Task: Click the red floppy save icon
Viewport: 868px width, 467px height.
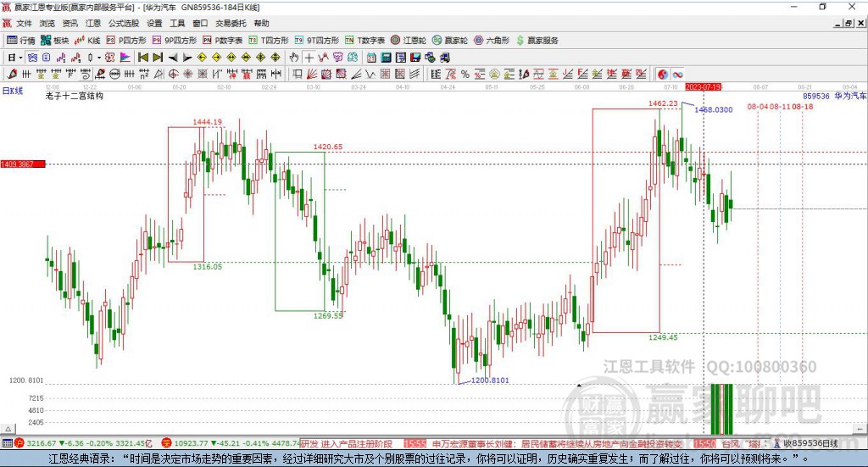Action: (415, 58)
